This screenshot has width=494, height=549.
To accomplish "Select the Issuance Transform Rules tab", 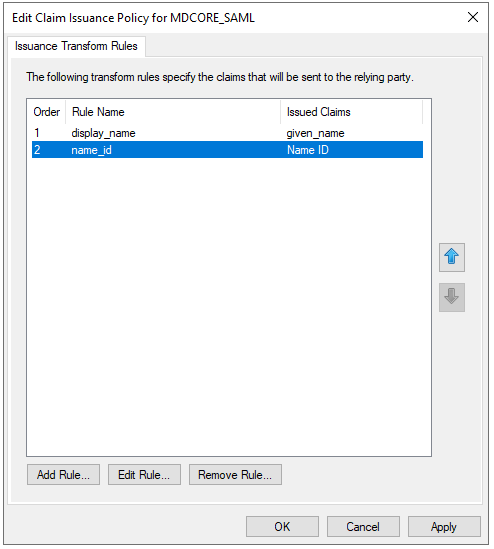I will pyautogui.click(x=76, y=46).
